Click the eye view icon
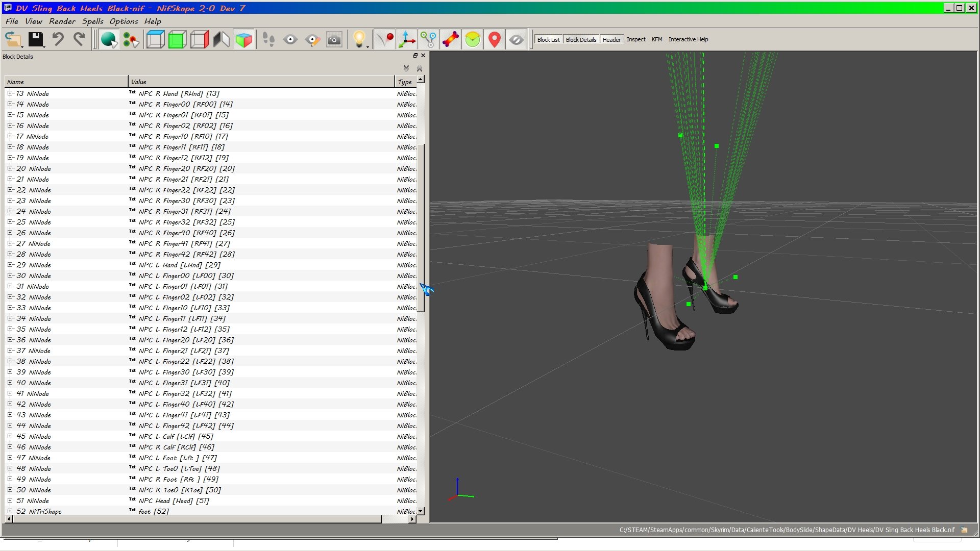Viewport: 980px width, 551px height. coord(290,39)
